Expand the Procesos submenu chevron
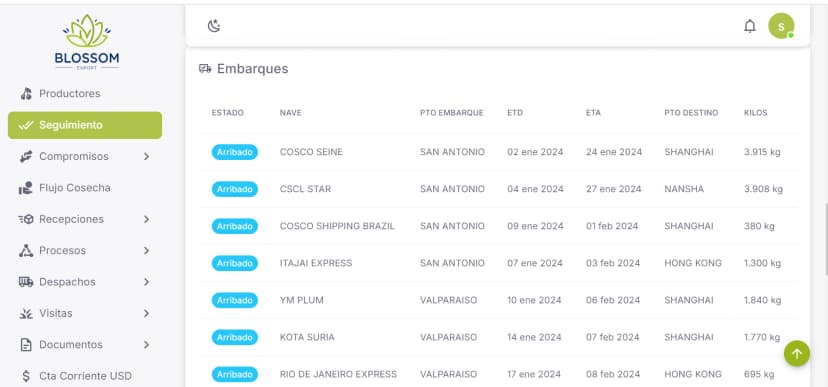828x387 pixels. 146,250
